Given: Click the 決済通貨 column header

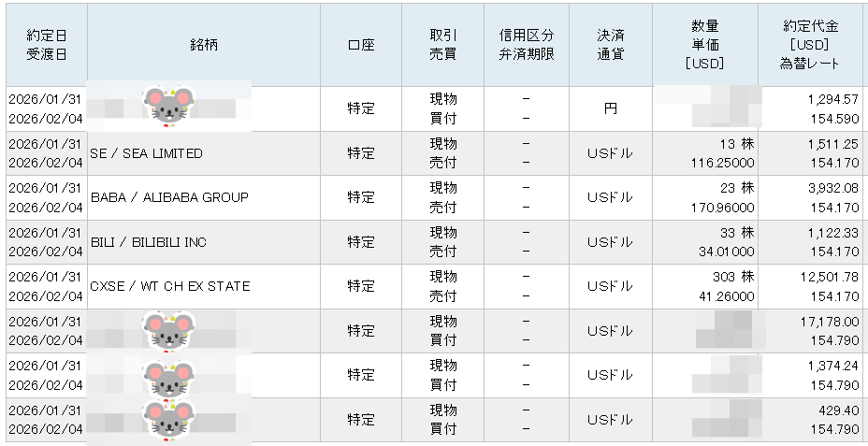Looking at the screenshot, I should pos(610,45).
